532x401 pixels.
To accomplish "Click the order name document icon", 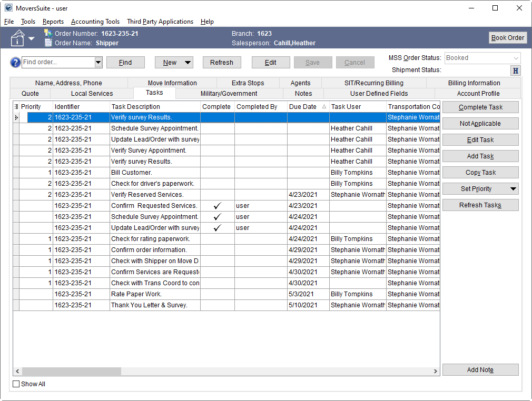I will pyautogui.click(x=48, y=43).
